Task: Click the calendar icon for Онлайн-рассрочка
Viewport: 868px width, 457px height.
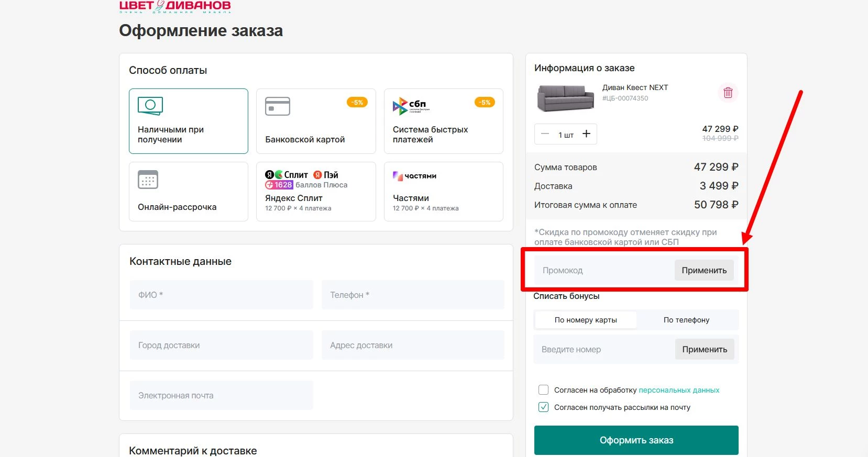Action: coord(148,180)
